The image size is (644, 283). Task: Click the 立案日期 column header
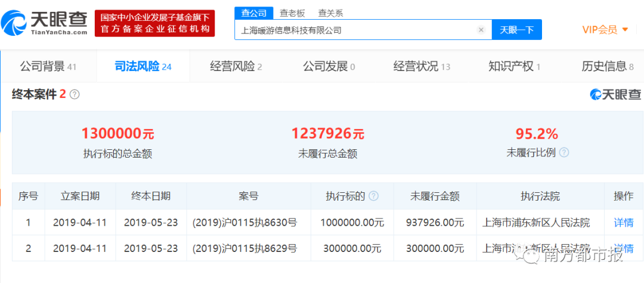pyautogui.click(x=80, y=196)
